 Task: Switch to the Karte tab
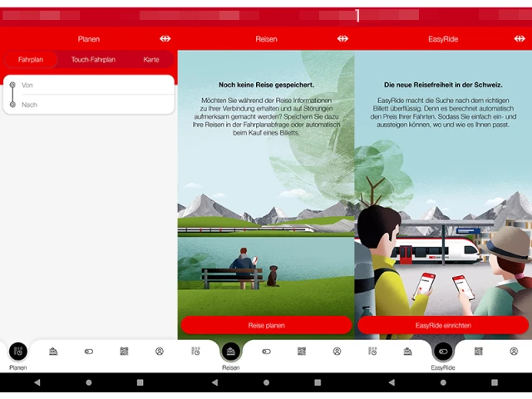coord(151,60)
